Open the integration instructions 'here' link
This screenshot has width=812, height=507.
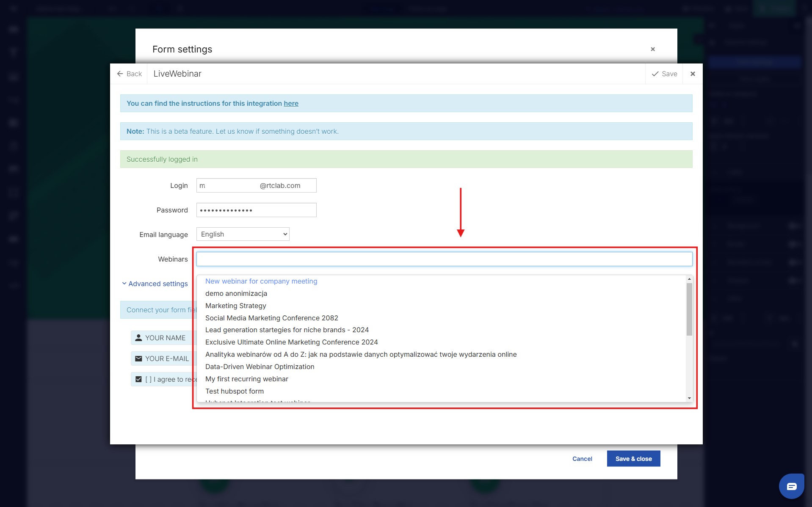pos(291,103)
